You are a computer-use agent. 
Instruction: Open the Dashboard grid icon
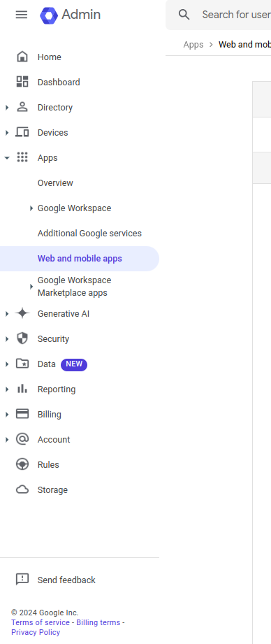coord(22,82)
